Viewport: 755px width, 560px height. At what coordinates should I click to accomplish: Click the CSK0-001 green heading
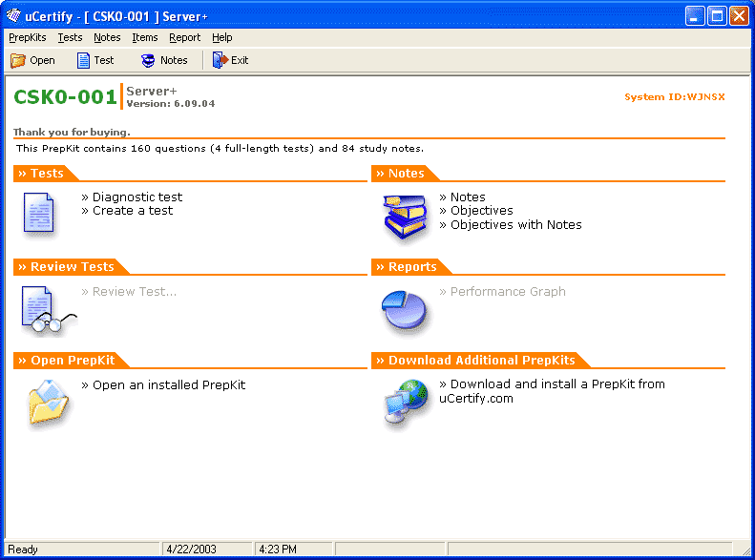pyautogui.click(x=65, y=97)
